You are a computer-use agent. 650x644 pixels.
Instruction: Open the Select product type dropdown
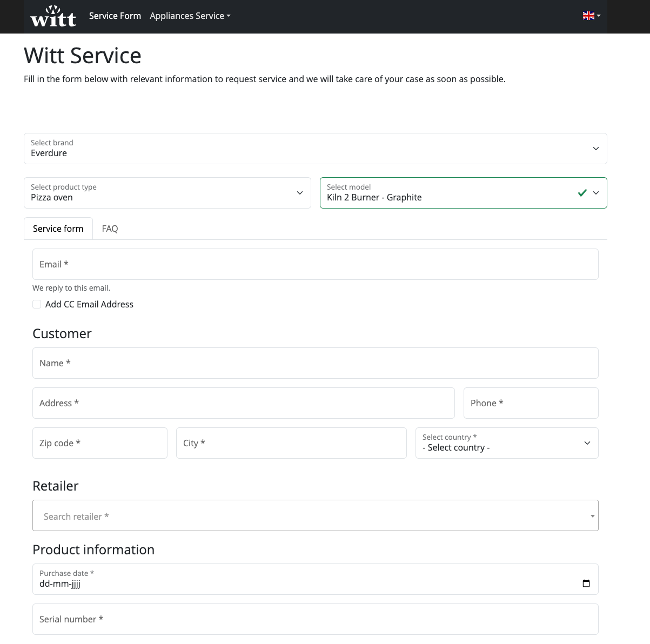point(167,193)
